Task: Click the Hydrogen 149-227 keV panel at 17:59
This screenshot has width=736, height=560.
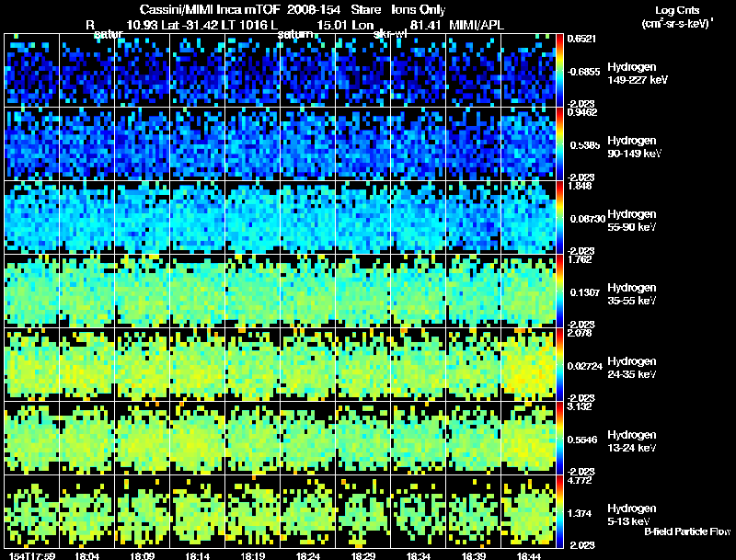Action: 32,71
